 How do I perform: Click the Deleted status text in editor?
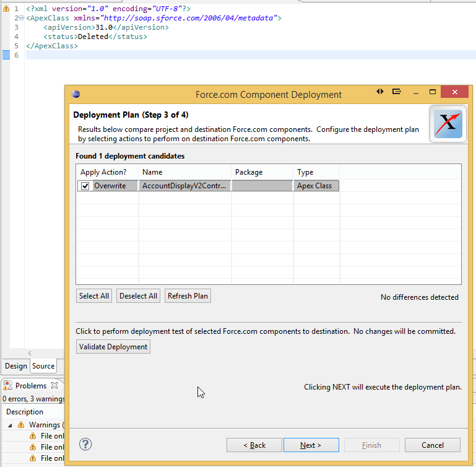coord(93,37)
